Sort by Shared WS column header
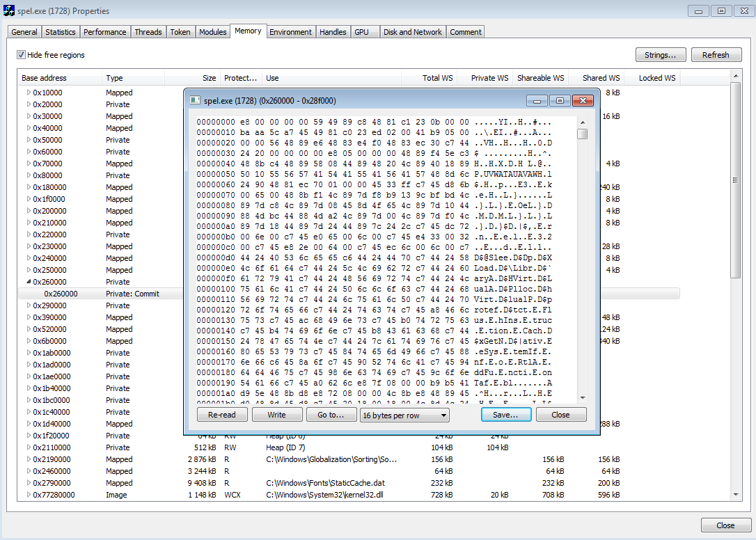Viewport: 756px width, 540px height. tap(597, 78)
